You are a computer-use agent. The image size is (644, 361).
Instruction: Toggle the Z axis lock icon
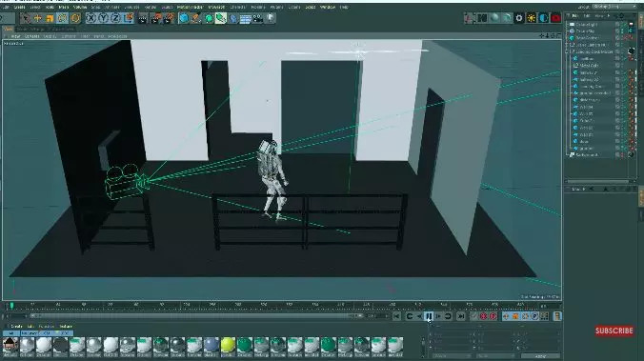coord(116,18)
